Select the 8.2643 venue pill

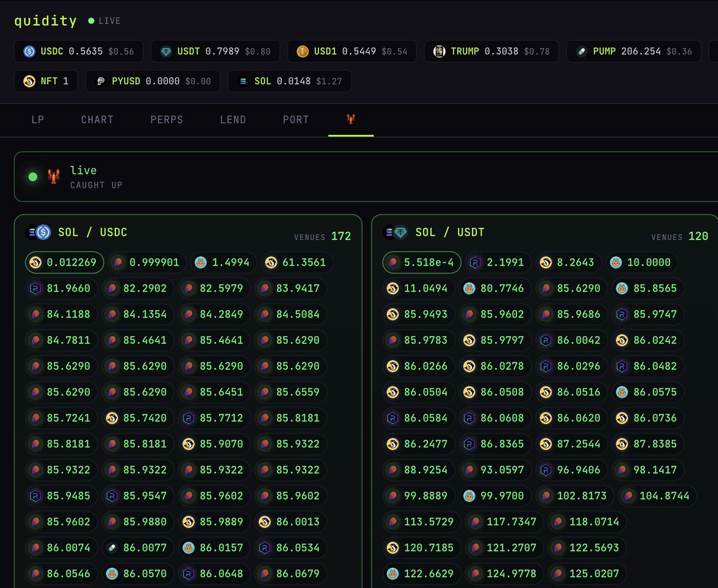pos(565,263)
